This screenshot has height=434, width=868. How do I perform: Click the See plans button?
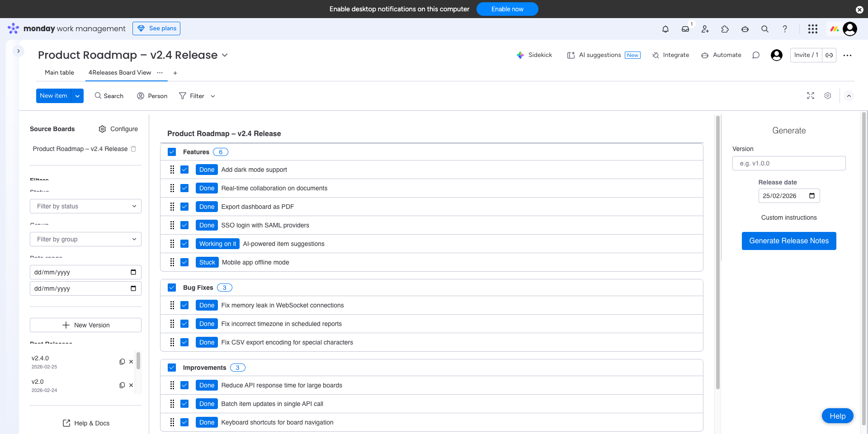[x=156, y=28]
